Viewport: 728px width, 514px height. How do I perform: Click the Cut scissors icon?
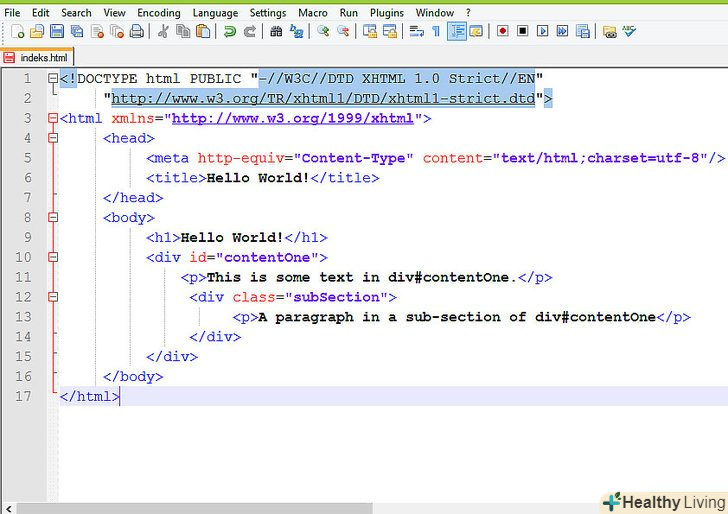163,32
